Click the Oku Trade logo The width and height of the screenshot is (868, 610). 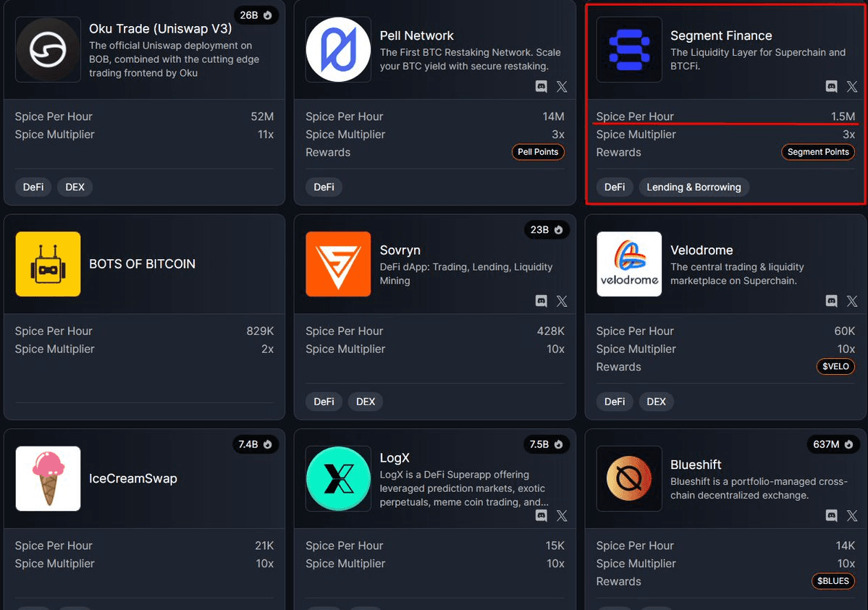click(x=48, y=49)
